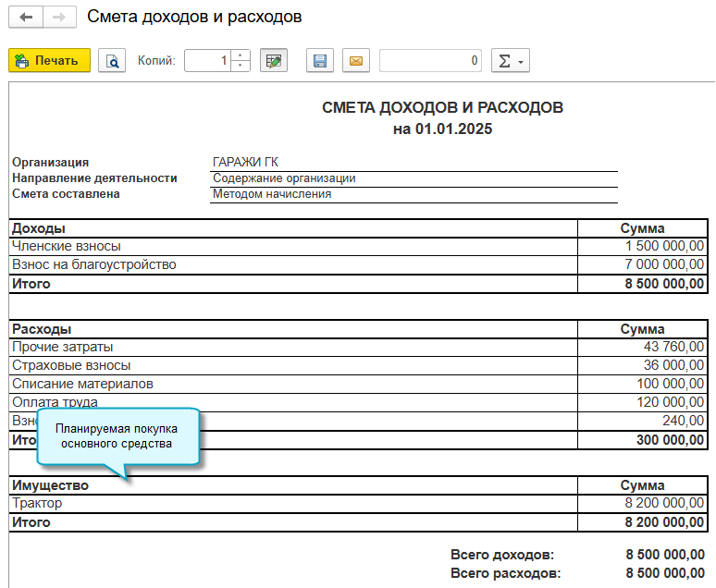The image size is (716, 588).
Task: Click the Итого label under Трактор
Action: point(31,522)
